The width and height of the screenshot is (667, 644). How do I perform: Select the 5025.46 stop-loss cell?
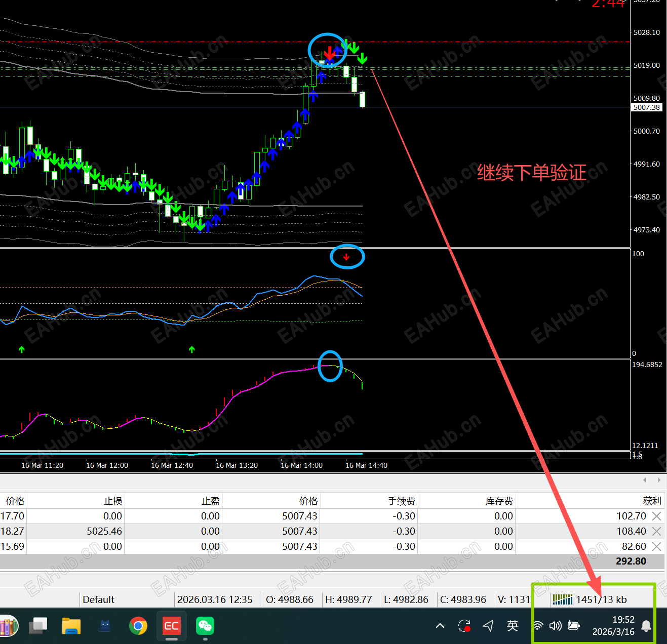tap(104, 531)
